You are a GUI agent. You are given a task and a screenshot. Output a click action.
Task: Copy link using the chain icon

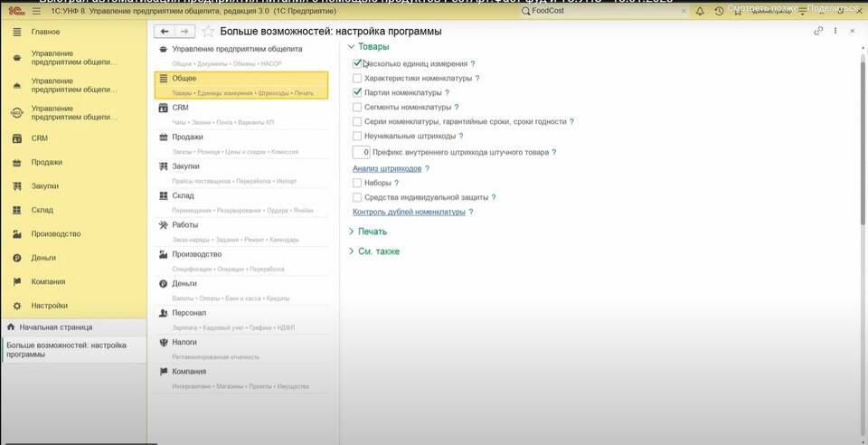(x=818, y=31)
